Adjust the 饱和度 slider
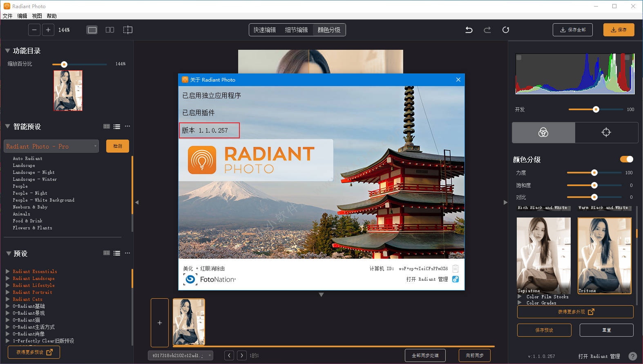This screenshot has width=643, height=364. coord(594,185)
